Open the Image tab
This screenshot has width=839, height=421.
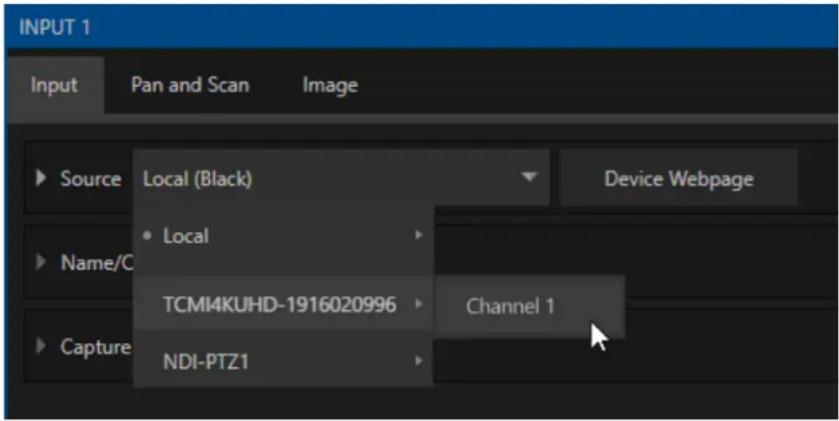(x=330, y=85)
